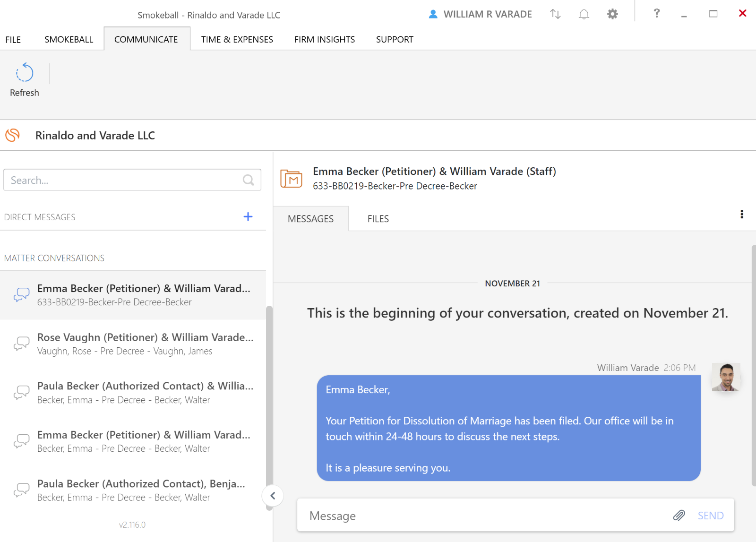Click chat icon for Paula Becker, Benja... conversation
Image resolution: width=756 pixels, height=542 pixels.
(21, 490)
